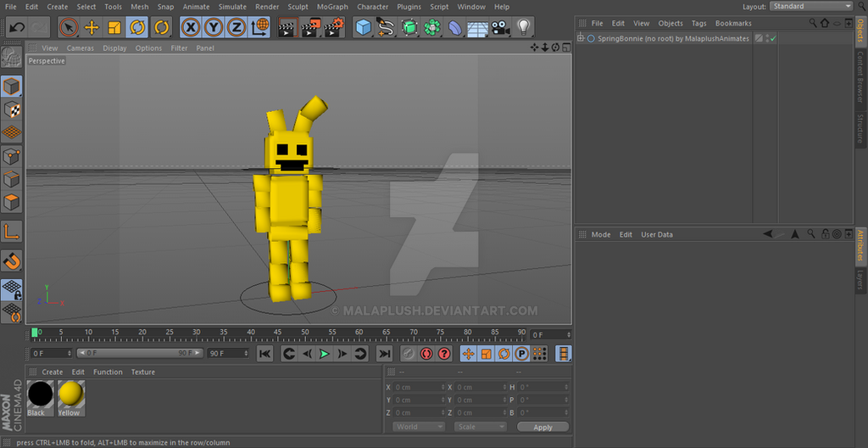The width and height of the screenshot is (868, 448).
Task: Play the animation forwards
Action: tap(325, 353)
